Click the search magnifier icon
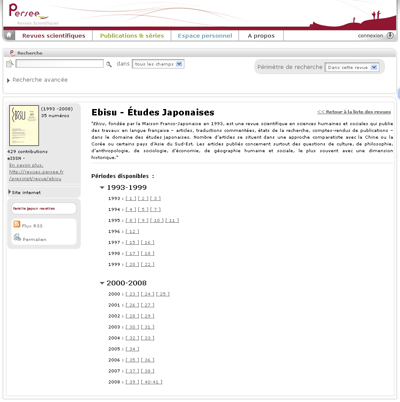400x402 pixels. coord(109,64)
